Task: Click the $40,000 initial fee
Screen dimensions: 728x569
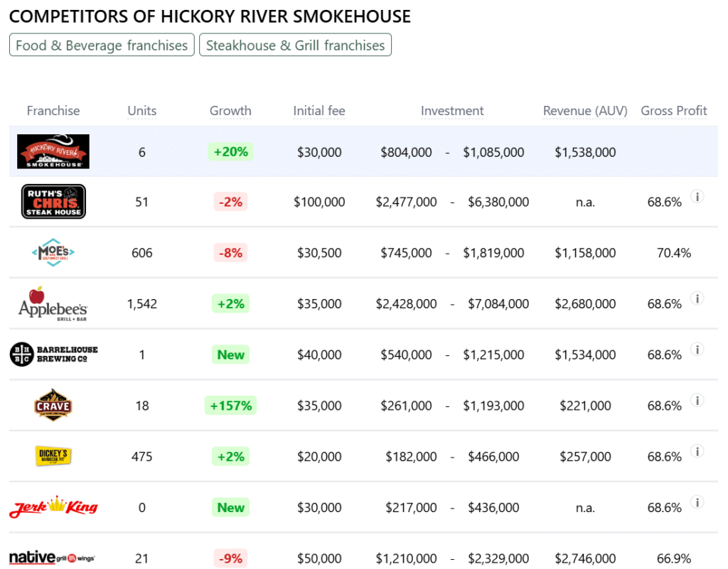Action: tap(319, 354)
